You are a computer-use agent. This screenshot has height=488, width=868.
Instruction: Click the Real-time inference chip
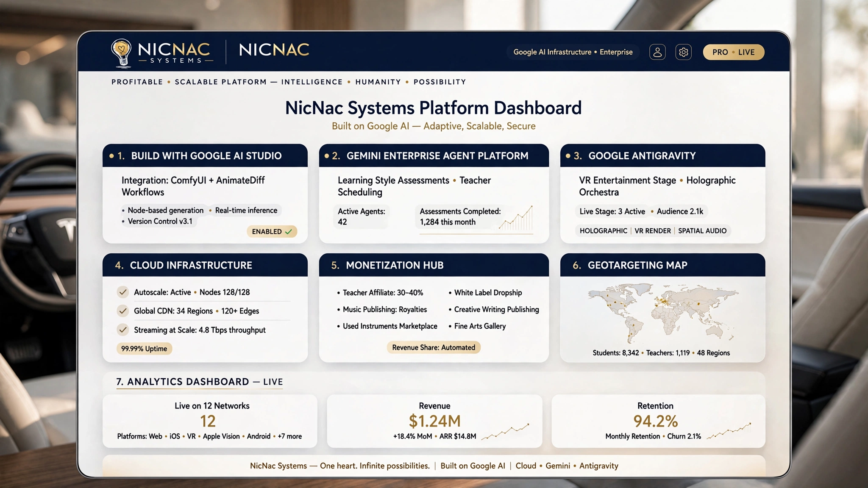(x=246, y=210)
